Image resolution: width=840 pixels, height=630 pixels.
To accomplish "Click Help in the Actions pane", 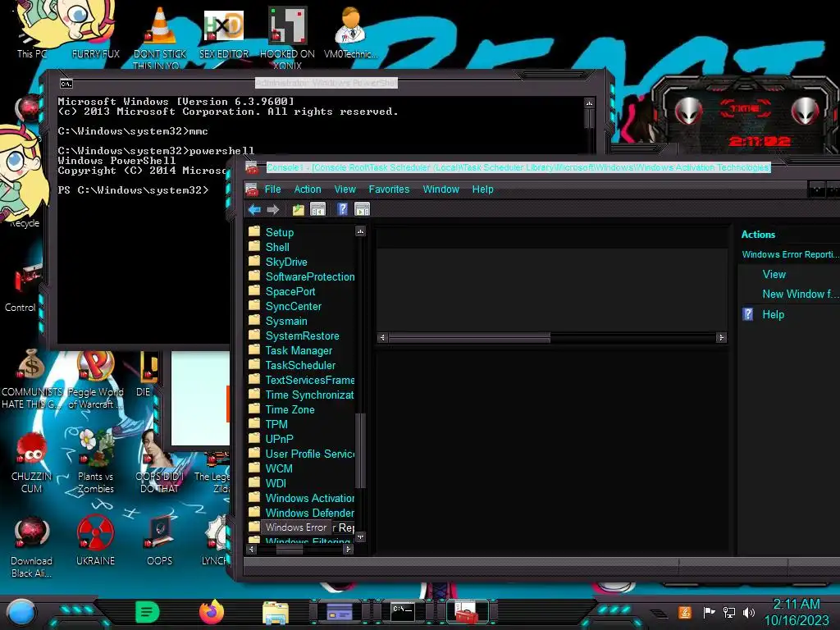I will (x=773, y=314).
